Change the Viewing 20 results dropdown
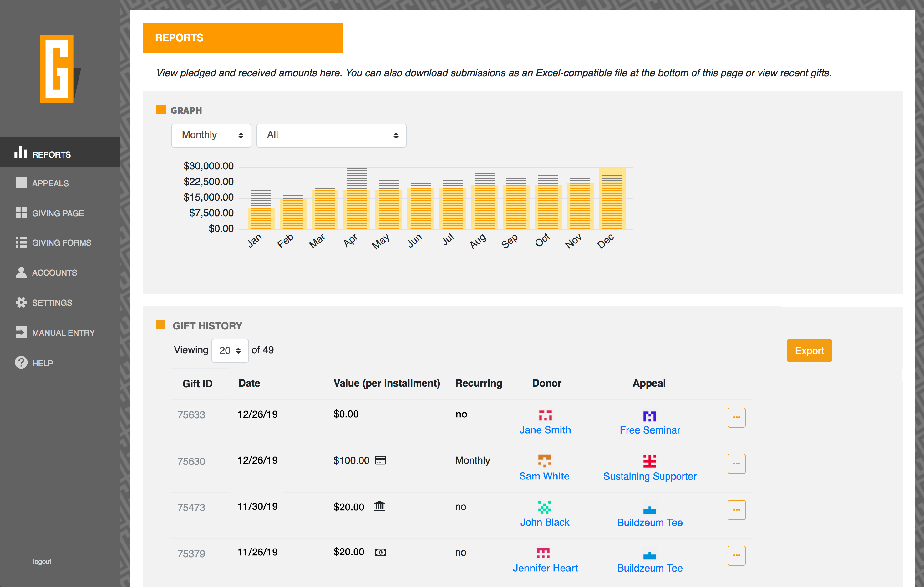 pos(230,350)
